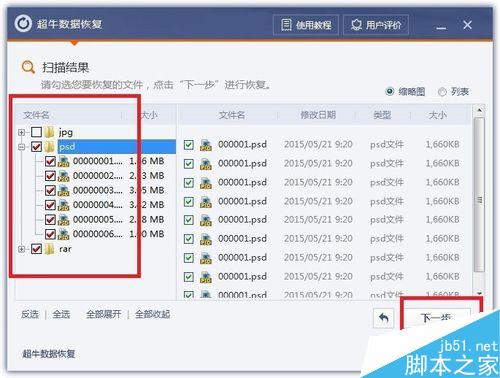The image size is (500, 378).
Task: Select the rar folder icon
Action: pyautogui.click(x=49, y=249)
